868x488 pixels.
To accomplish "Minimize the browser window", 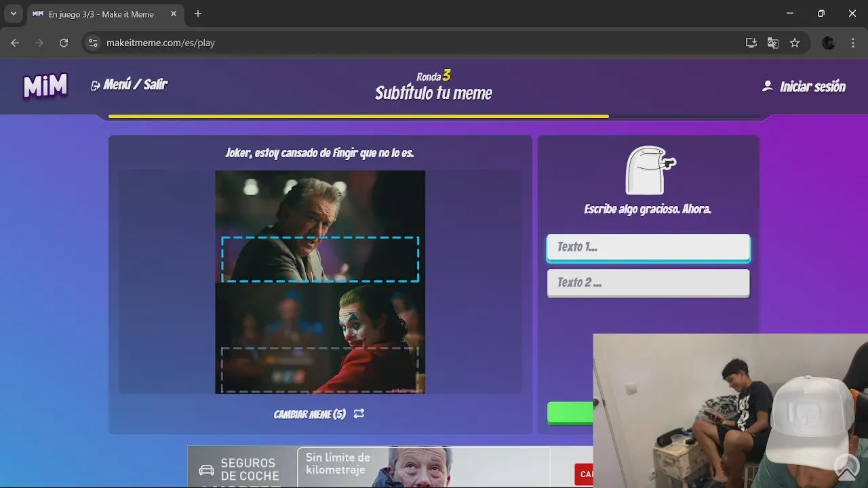I will [790, 14].
